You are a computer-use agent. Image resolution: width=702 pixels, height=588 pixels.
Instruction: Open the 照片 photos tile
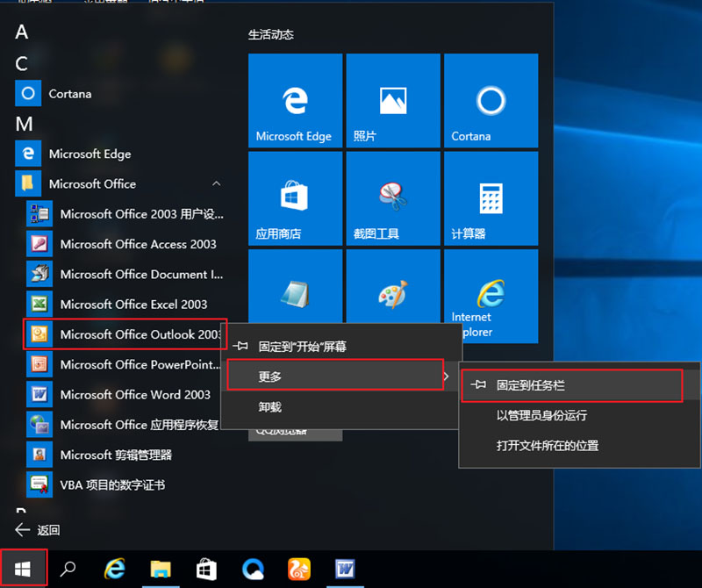point(393,100)
